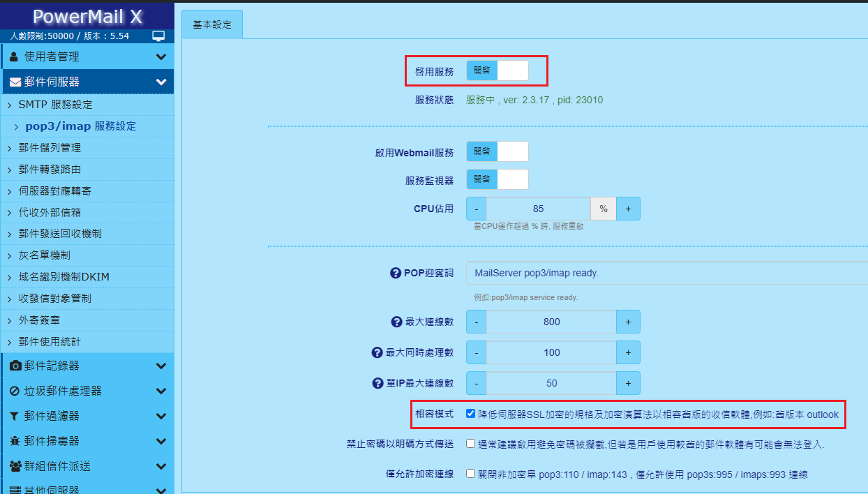This screenshot has height=494, width=868.
Task: Open the 基本設定 tab
Action: tap(212, 24)
